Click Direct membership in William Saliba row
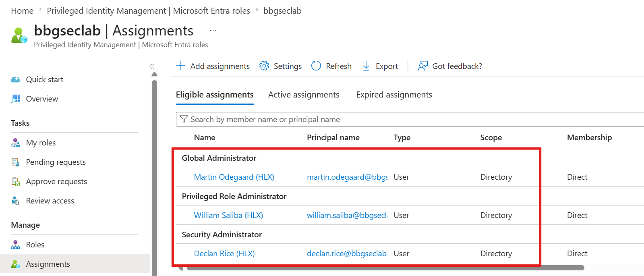Image resolution: width=644 pixels, height=276 pixels. (577, 215)
